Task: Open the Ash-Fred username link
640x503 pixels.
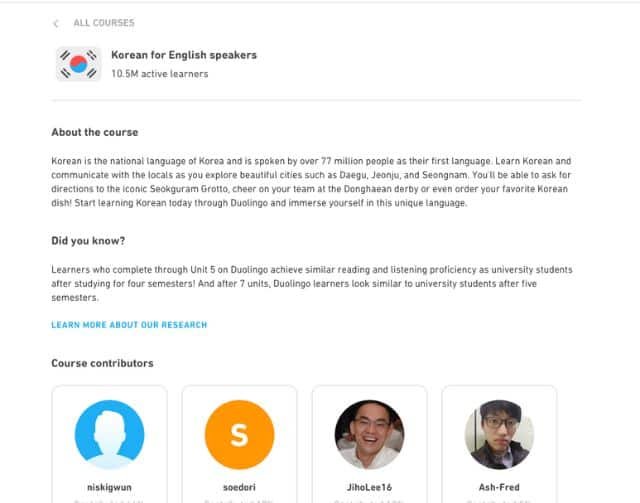Action: click(x=499, y=485)
